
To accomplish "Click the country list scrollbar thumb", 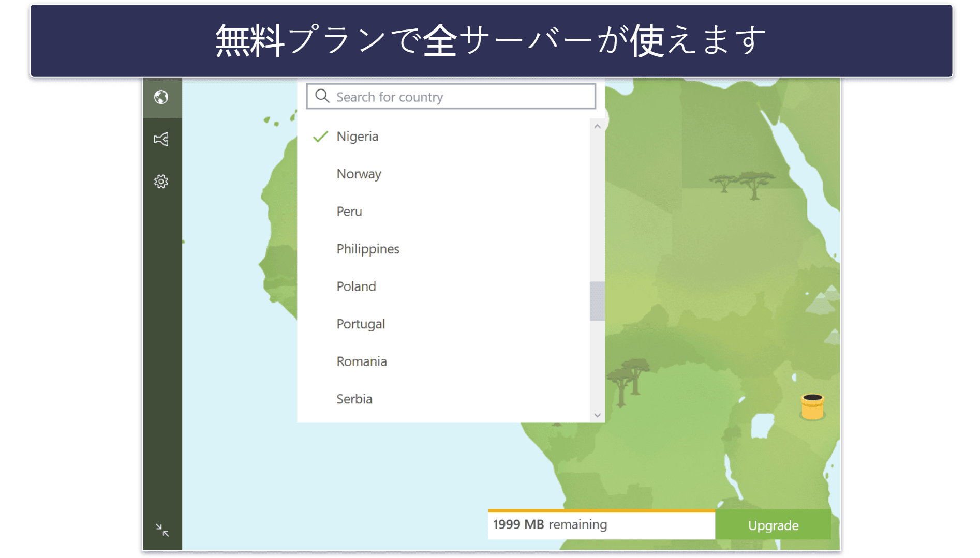I will (x=597, y=301).
